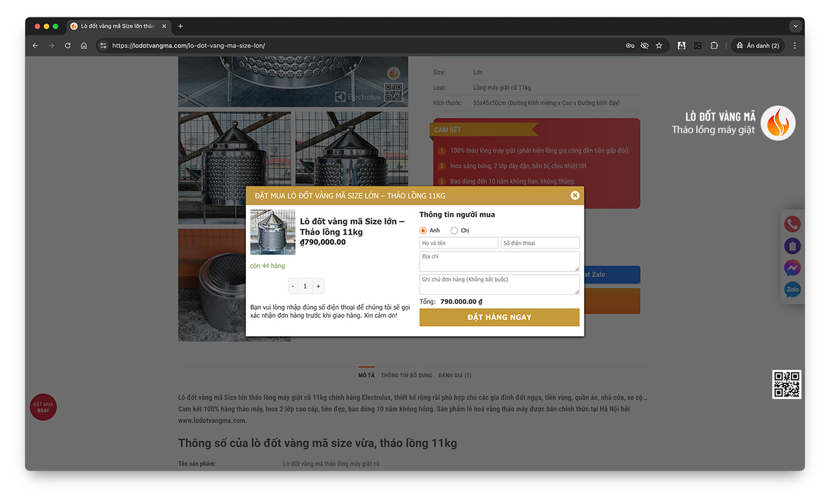This screenshot has width=830, height=504.
Task: Open the phone call floating icon
Action: (792, 224)
